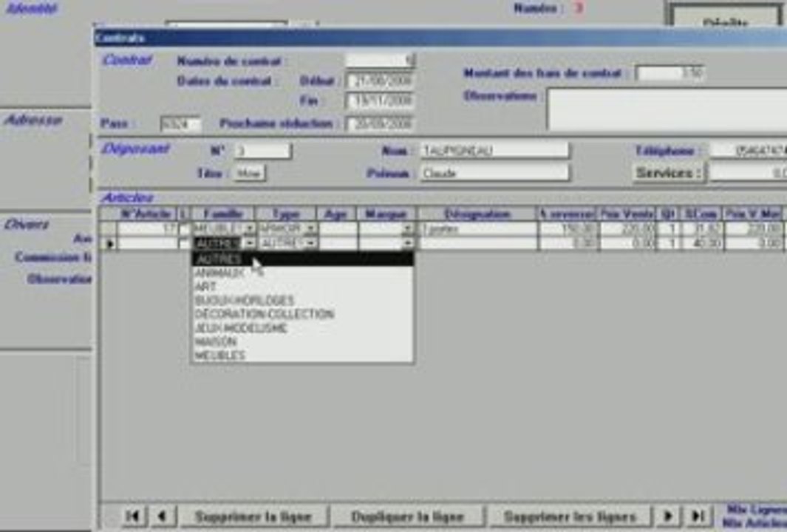Click the Début date field
The width and height of the screenshot is (787, 532).
tap(379, 81)
